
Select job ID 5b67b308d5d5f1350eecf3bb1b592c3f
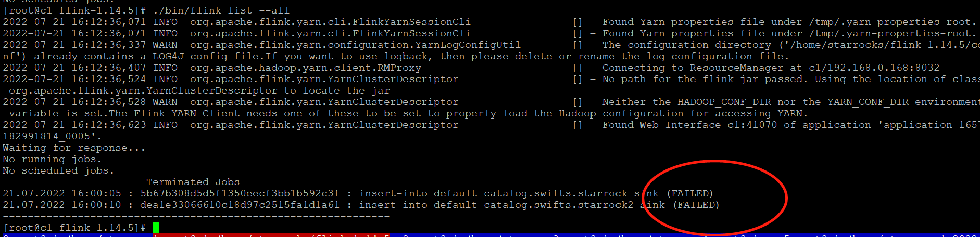tap(240, 193)
